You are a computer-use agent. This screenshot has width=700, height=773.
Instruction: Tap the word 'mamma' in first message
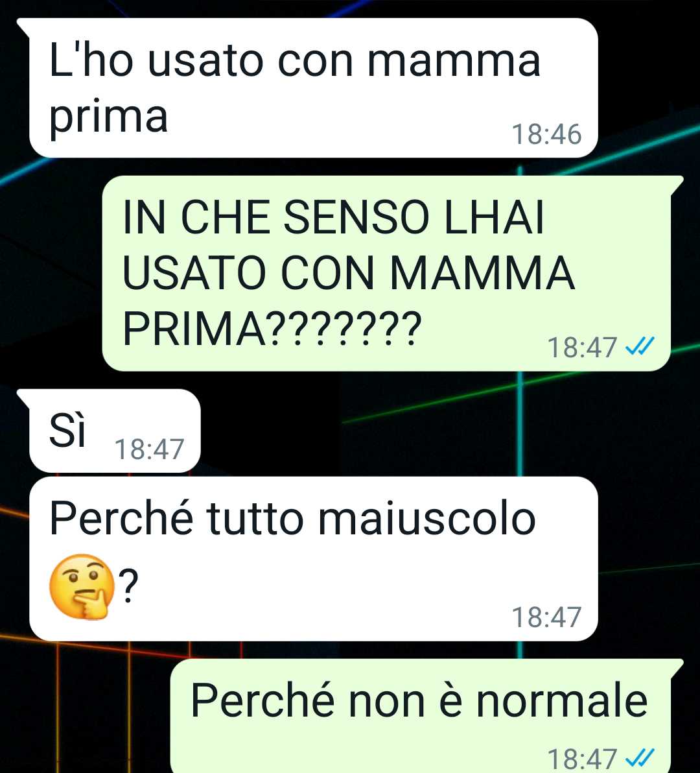[454, 61]
